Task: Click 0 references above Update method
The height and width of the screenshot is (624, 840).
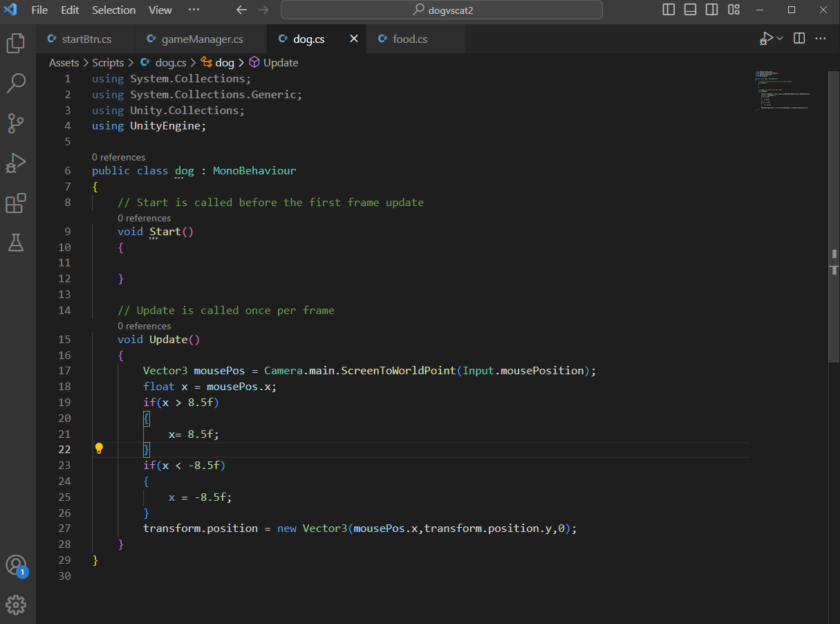Action: click(144, 326)
